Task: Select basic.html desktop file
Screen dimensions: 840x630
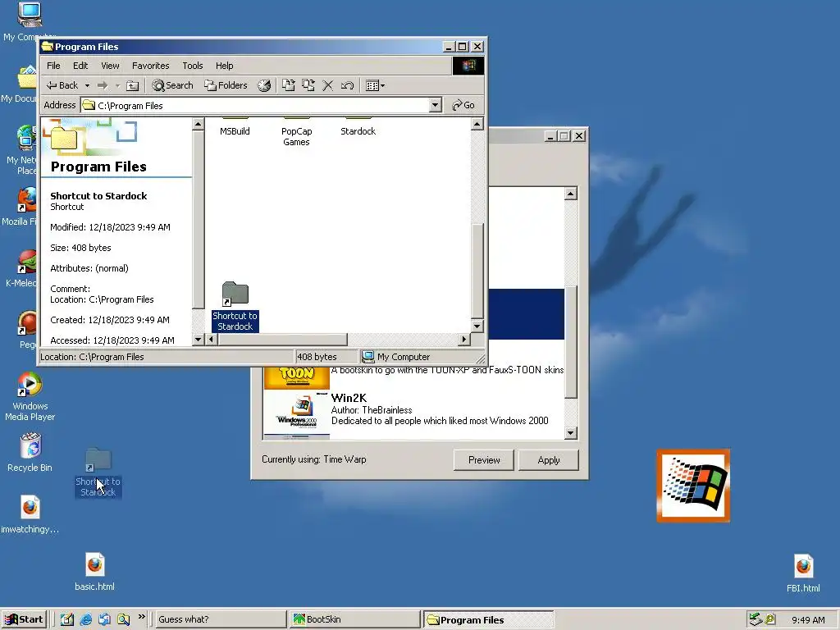Action: [95, 572]
